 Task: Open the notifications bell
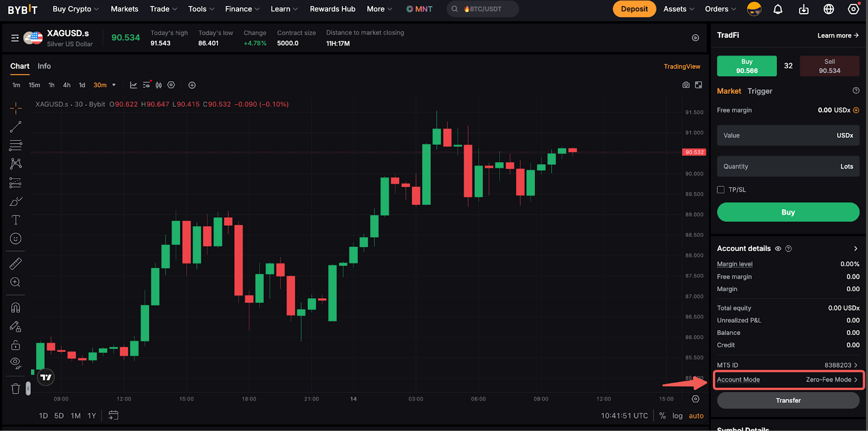coord(778,9)
